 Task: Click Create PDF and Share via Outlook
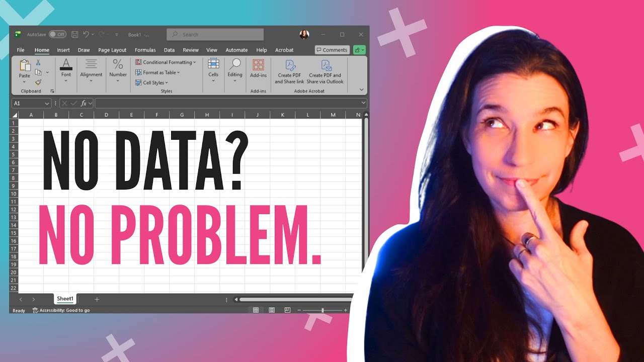pyautogui.click(x=325, y=71)
